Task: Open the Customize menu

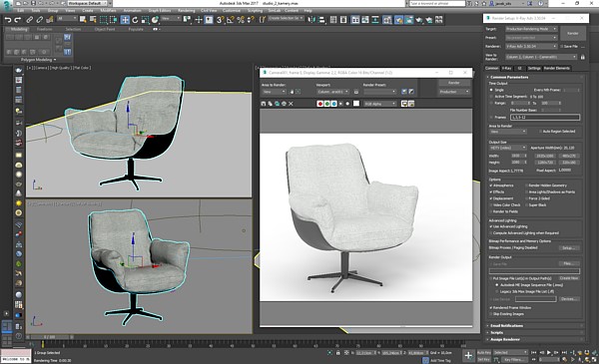Action: 232,11
